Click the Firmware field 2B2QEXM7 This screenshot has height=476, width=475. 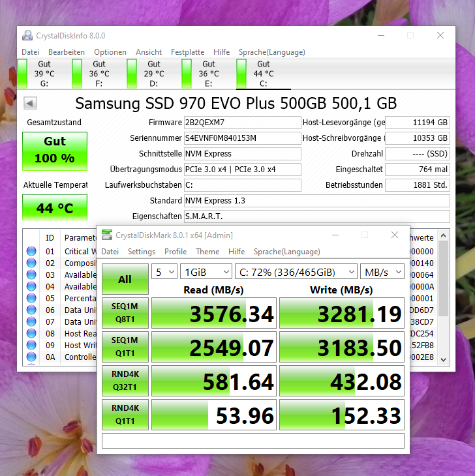coord(242,123)
